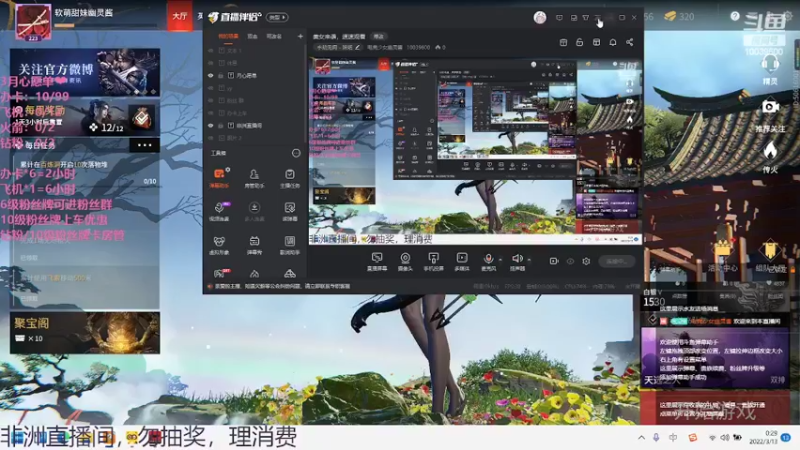Toggle visibility of 图片 2 source

click(x=210, y=138)
